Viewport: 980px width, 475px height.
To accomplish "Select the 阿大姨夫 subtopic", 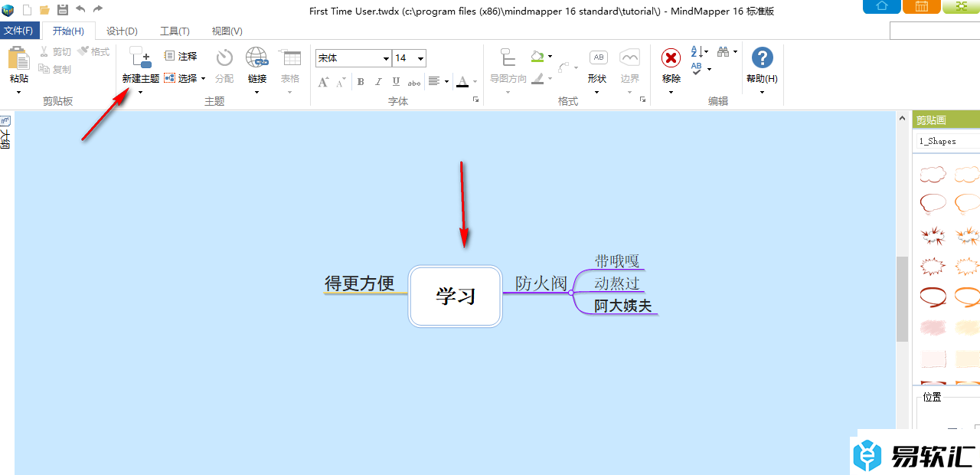I will (623, 306).
